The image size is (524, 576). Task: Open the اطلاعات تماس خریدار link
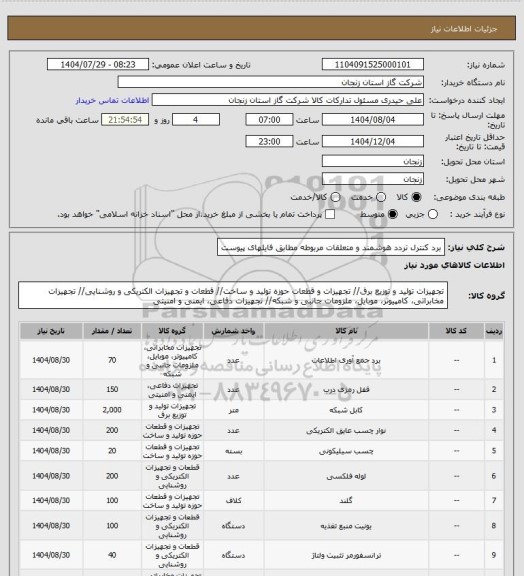pyautogui.click(x=112, y=100)
